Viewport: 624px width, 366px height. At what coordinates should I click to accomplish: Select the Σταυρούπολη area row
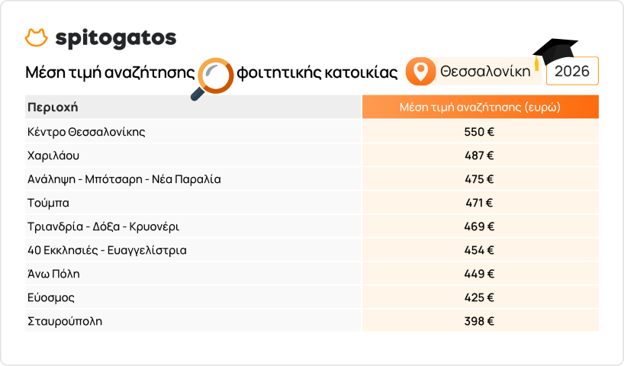click(312, 321)
